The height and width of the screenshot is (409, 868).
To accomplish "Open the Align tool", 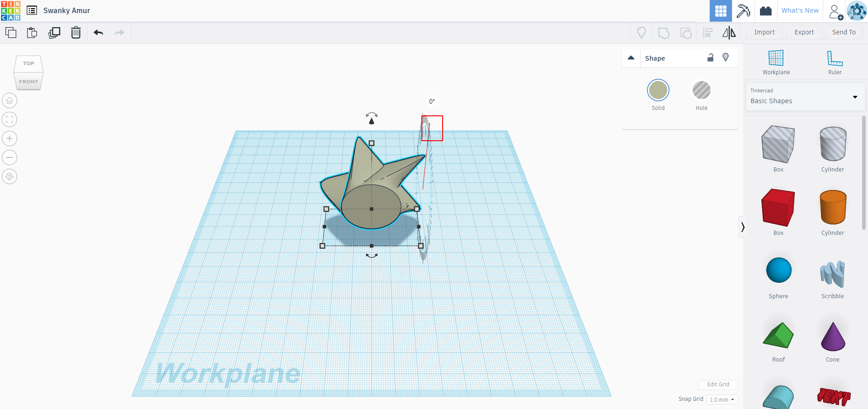I will coord(708,33).
